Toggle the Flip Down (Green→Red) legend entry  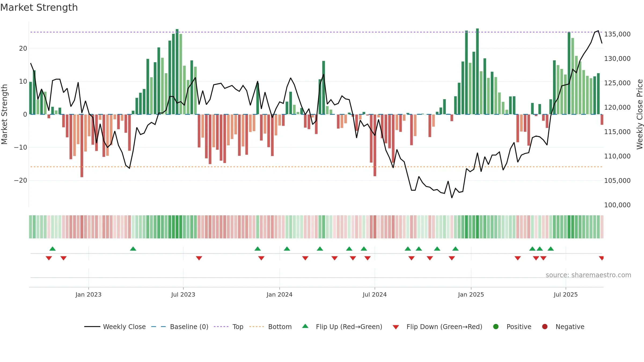click(437, 327)
